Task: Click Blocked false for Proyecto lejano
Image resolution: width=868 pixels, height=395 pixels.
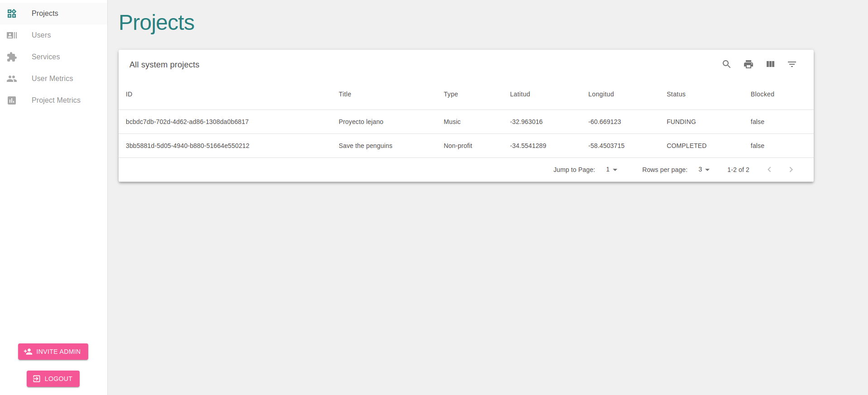Action: point(758,122)
